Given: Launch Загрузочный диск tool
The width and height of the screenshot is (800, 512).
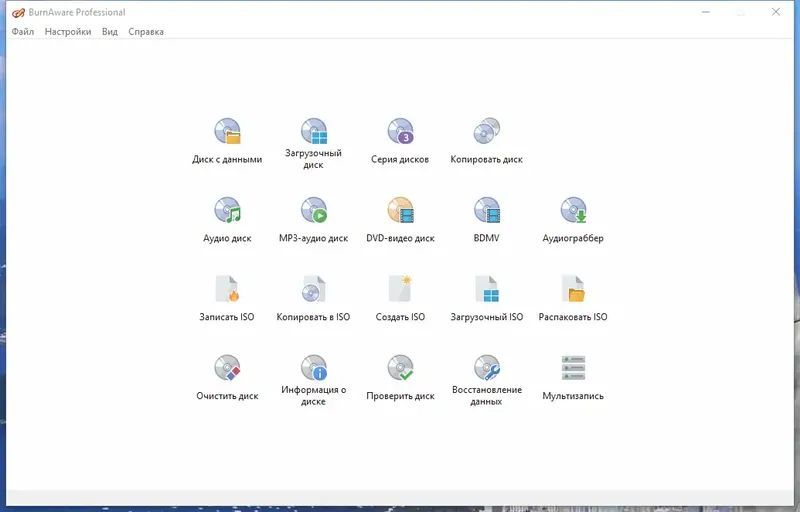Looking at the screenshot, I should click(313, 143).
